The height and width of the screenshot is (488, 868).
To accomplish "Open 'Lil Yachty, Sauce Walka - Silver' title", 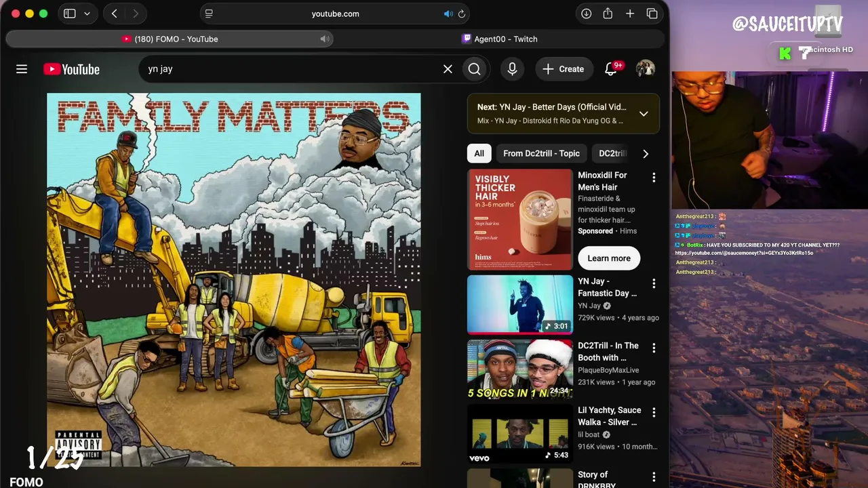I will tap(610, 416).
